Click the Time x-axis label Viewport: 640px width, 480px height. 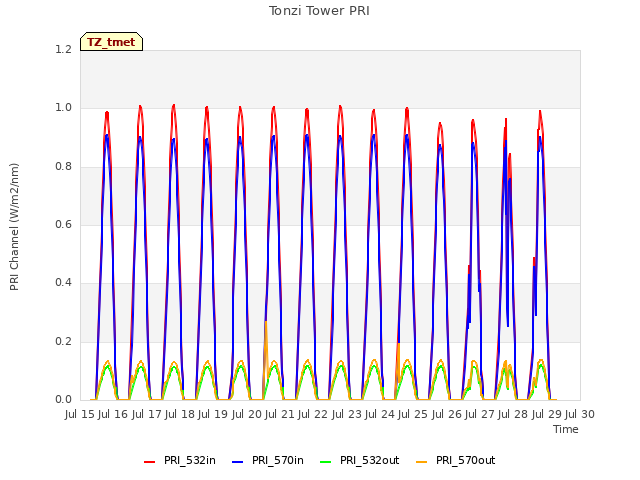point(566,429)
